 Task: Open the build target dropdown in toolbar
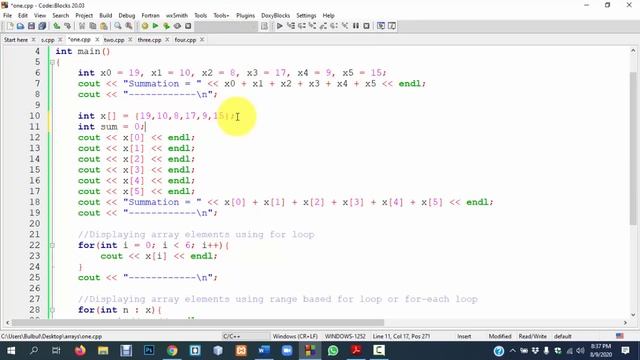click(x=226, y=26)
